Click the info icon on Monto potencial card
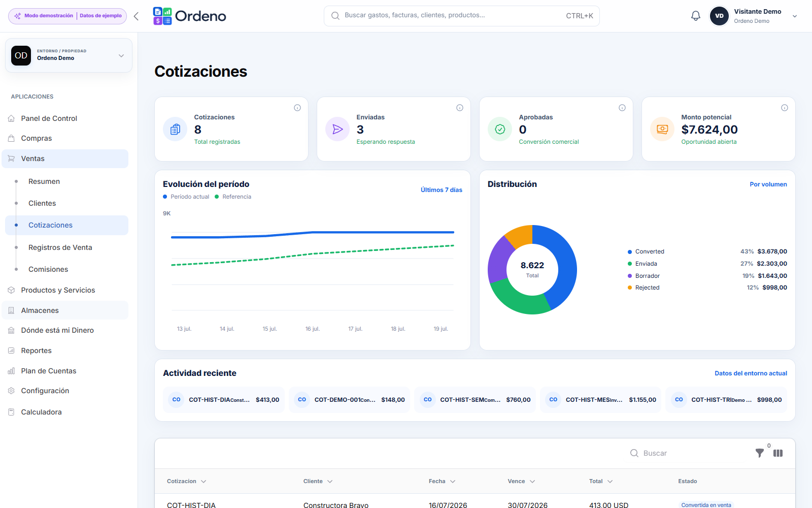This screenshot has height=508, width=812. click(x=784, y=108)
